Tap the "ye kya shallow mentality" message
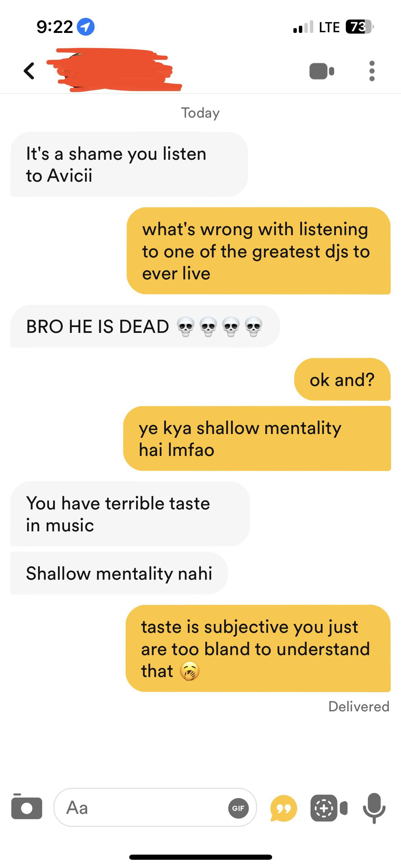Screen dimensions: 401x868 coord(257,438)
